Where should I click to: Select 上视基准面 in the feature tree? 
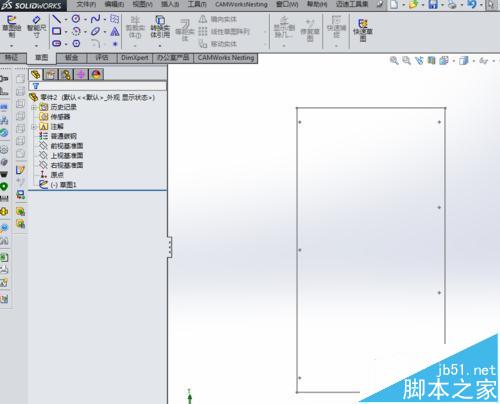click(x=67, y=155)
